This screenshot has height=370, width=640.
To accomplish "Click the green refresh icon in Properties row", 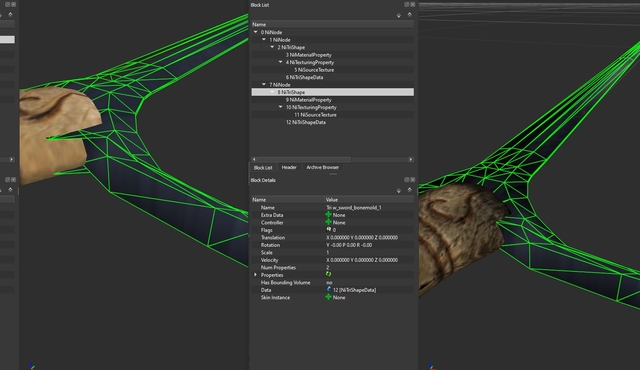I will 328,275.
